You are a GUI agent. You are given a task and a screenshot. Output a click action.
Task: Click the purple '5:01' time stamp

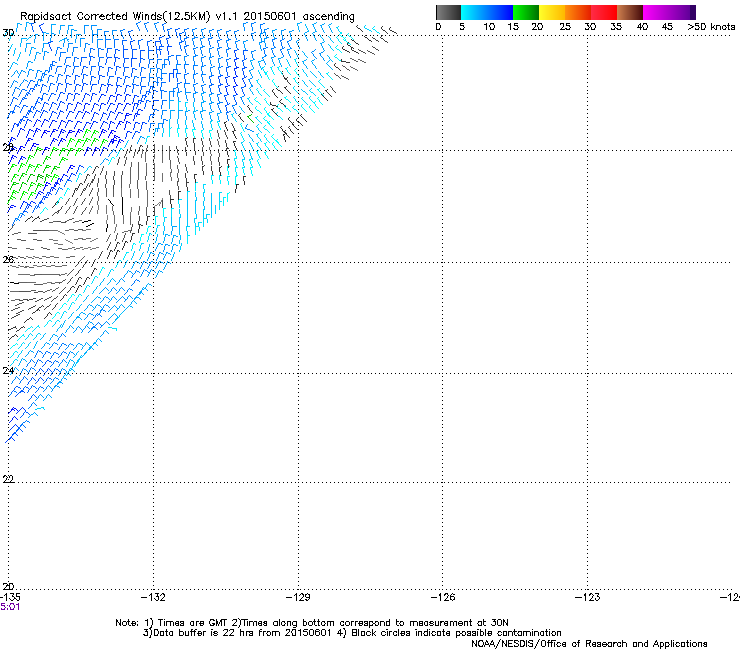tap(10, 607)
